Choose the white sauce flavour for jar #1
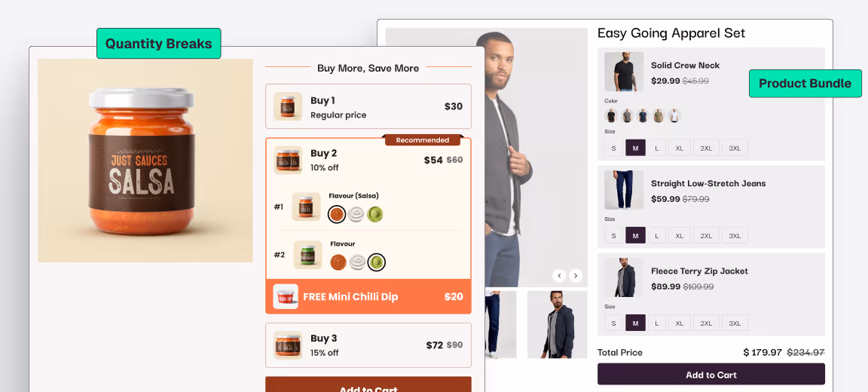Viewport: 868px width, 392px height. click(356, 214)
